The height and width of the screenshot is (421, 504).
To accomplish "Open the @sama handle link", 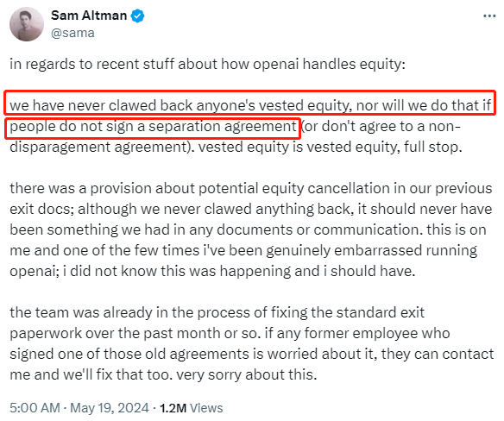I will [72, 33].
